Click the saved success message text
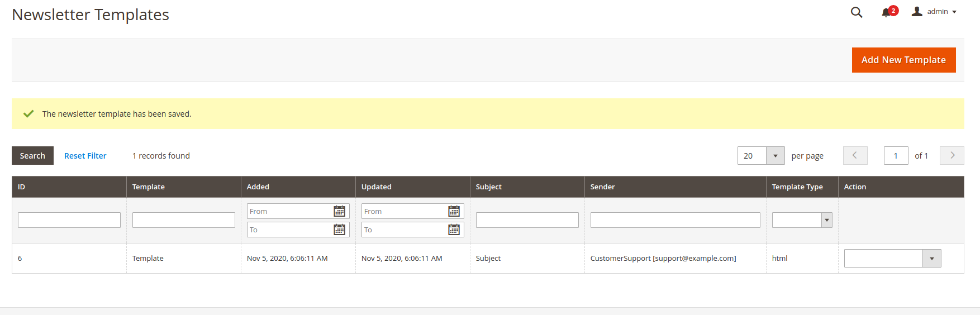The image size is (980, 315). [117, 114]
